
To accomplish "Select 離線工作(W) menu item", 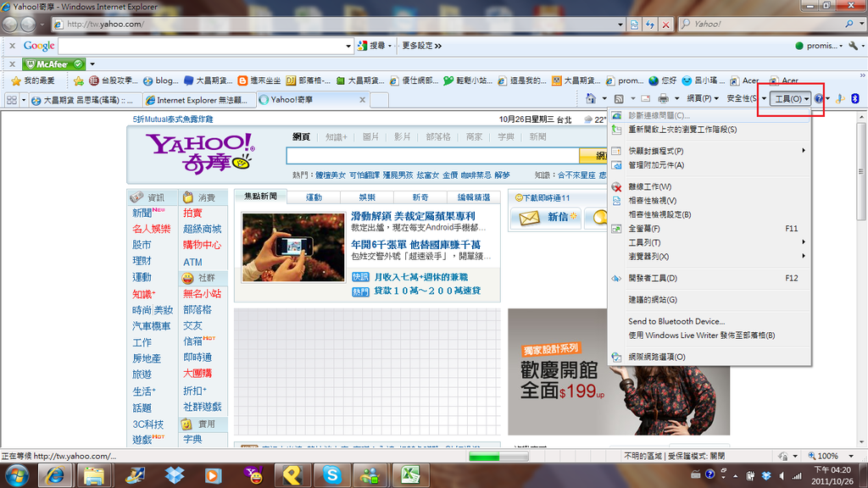I will [709, 186].
